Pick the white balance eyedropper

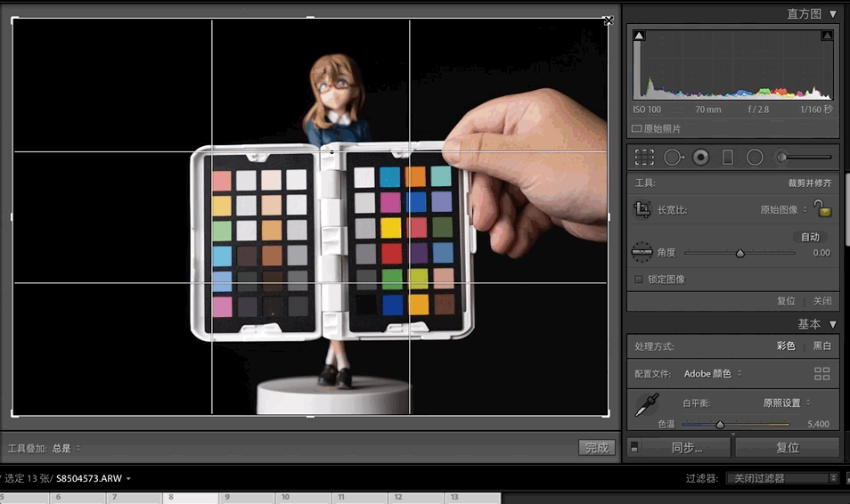coord(647,405)
